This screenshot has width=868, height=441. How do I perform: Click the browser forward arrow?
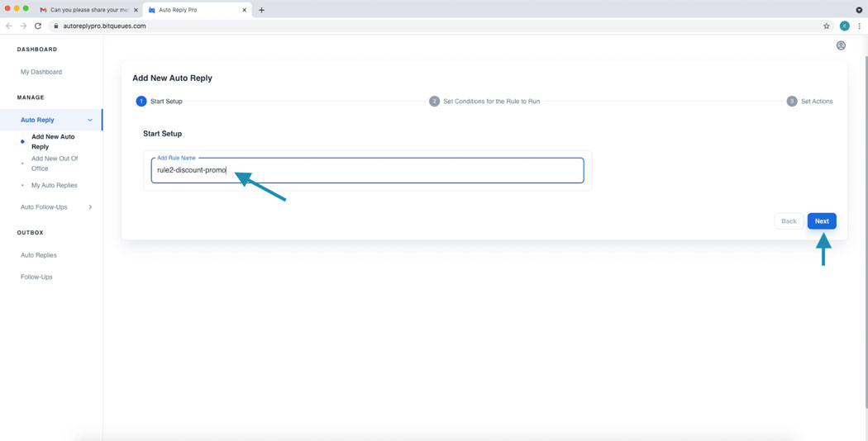(x=23, y=26)
